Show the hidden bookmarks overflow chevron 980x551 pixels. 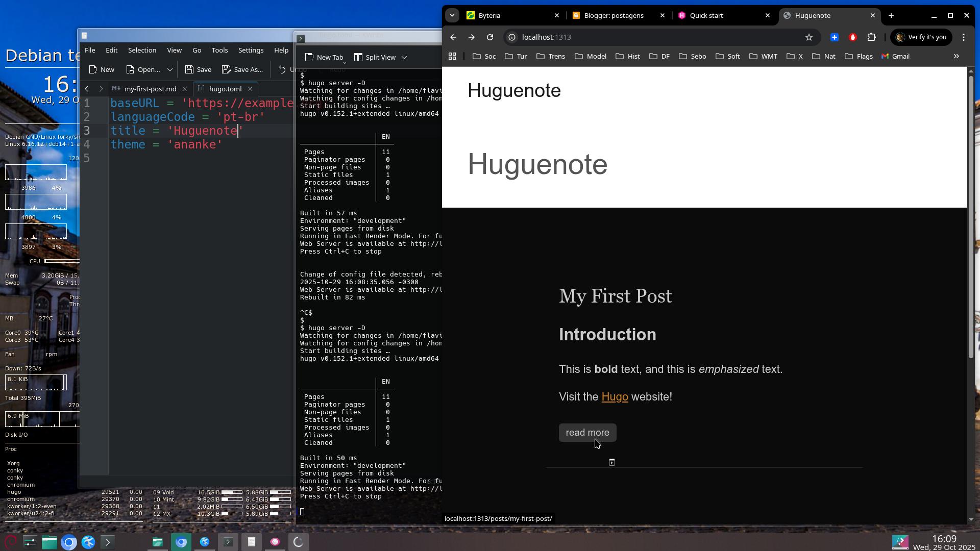tap(956, 57)
